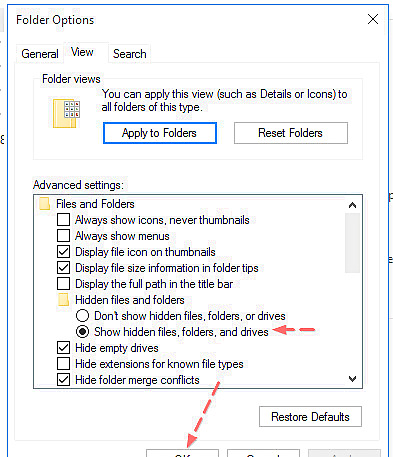The image size is (393, 457).
Task: Check Hide extensions for known file types
Action: pyautogui.click(x=63, y=364)
